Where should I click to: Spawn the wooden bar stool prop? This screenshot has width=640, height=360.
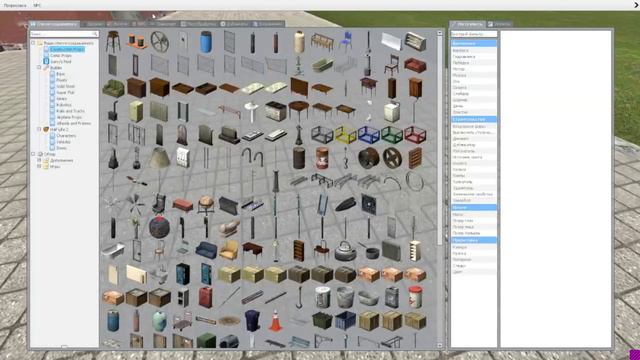pyautogui.click(x=113, y=42)
